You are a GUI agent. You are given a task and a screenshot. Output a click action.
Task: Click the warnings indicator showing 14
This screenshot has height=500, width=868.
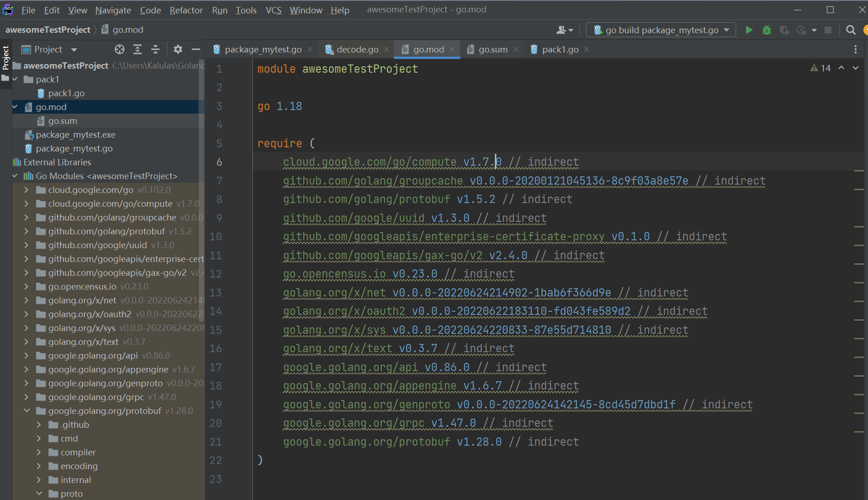(x=821, y=68)
